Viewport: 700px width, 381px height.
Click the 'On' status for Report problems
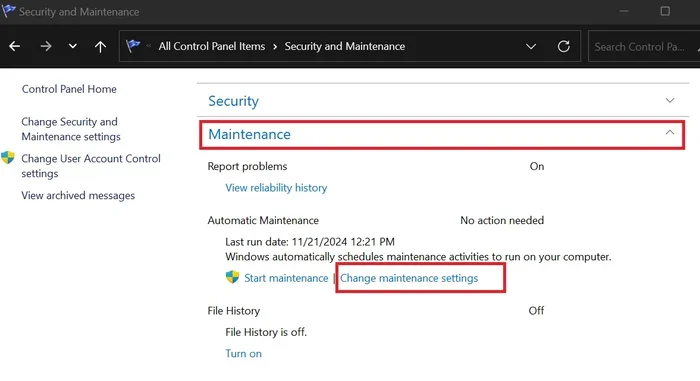[537, 167]
